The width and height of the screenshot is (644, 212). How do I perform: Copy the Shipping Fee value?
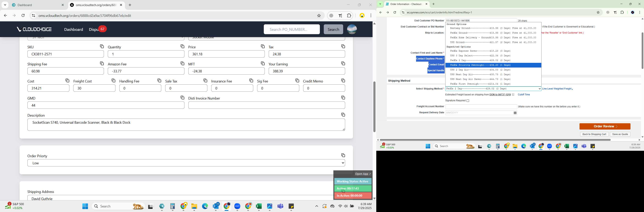(102, 64)
